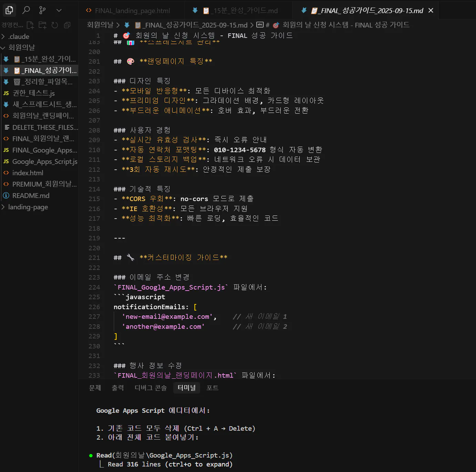Switch to the FINAL_landing_page.html tab
476x472 pixels.
pos(132,11)
